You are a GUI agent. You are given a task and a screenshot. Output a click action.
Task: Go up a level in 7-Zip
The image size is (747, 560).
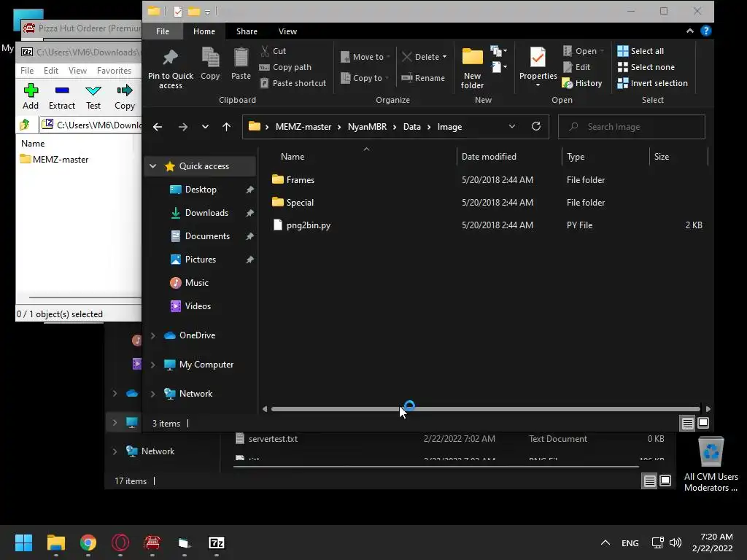click(25, 125)
